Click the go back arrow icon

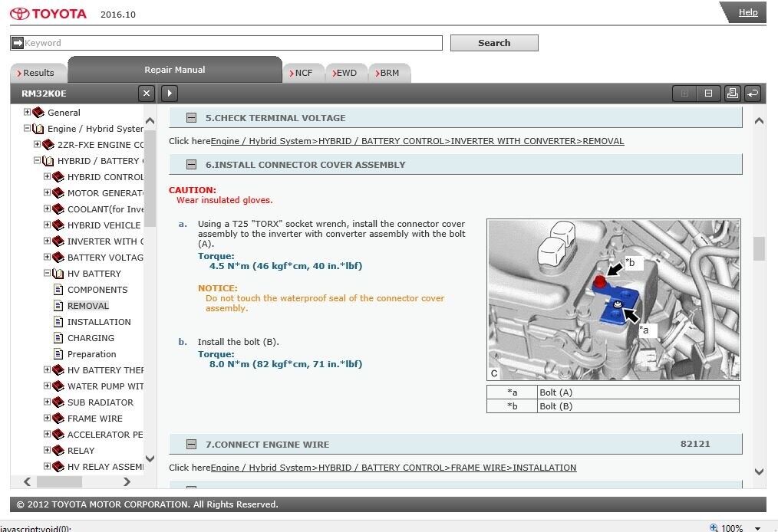click(x=753, y=94)
